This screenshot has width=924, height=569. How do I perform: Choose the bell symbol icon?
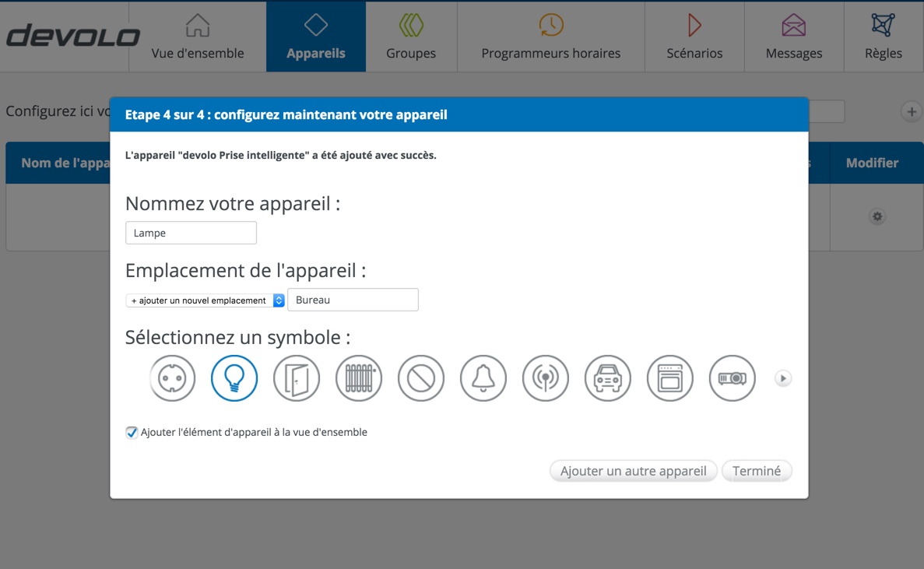click(483, 378)
